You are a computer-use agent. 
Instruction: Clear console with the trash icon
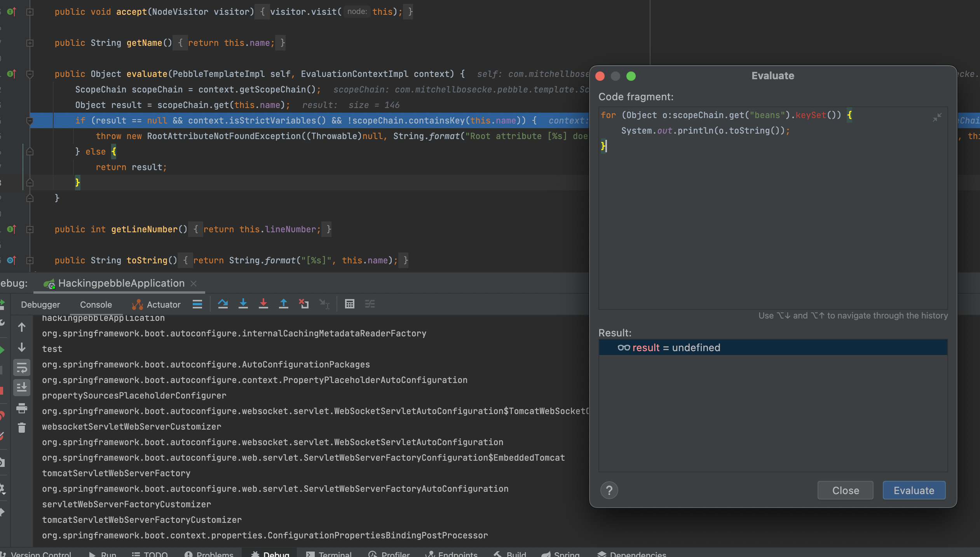click(22, 428)
